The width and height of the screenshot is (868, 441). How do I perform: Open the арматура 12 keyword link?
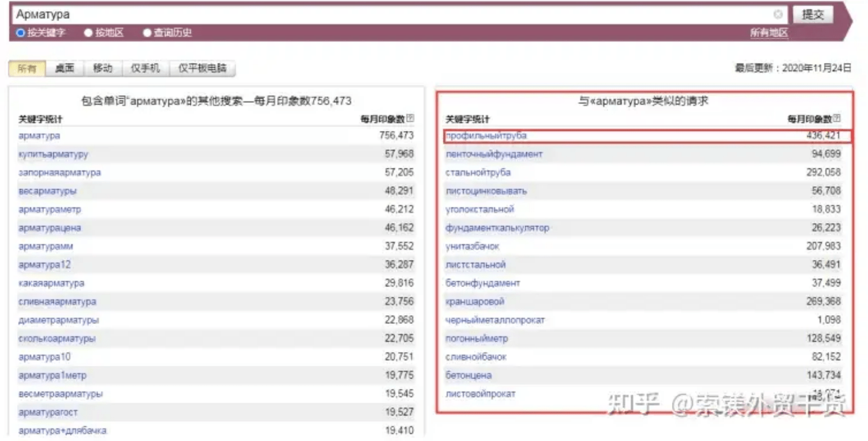click(44, 264)
